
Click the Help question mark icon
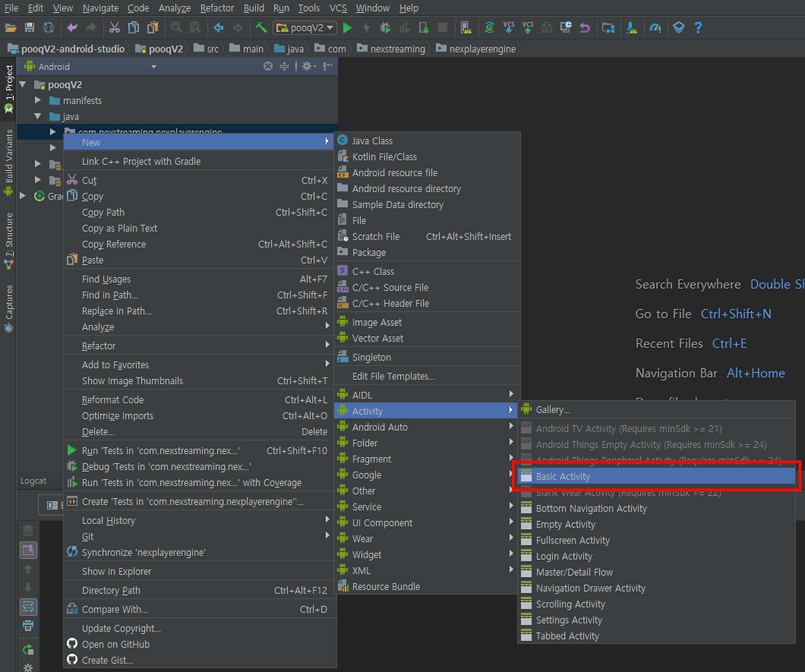point(698,28)
